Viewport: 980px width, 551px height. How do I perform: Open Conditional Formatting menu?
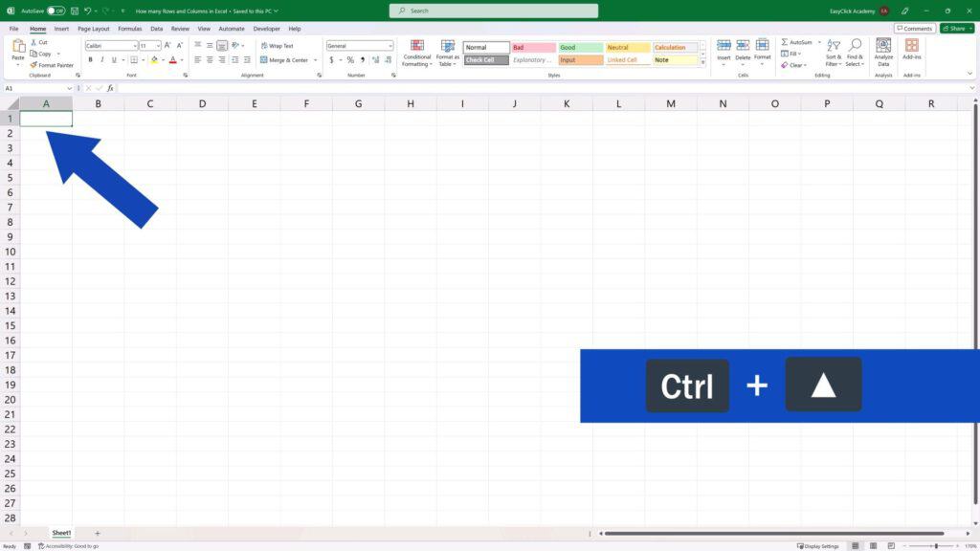tap(417, 54)
